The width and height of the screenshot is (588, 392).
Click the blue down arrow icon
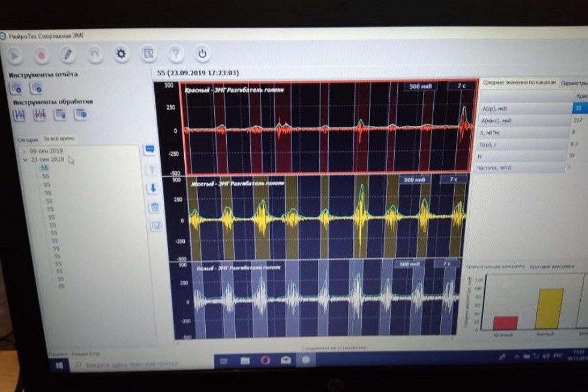click(x=152, y=188)
